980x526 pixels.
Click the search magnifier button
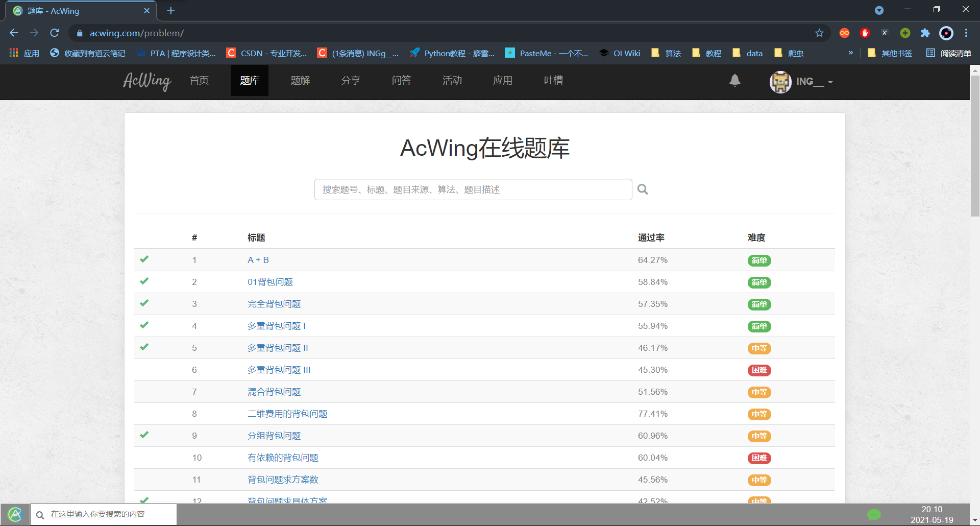click(643, 189)
